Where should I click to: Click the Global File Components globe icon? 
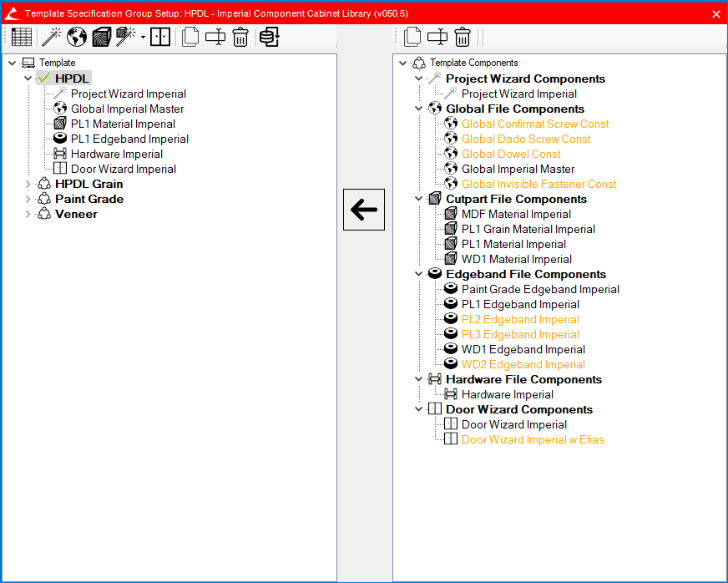tap(435, 109)
